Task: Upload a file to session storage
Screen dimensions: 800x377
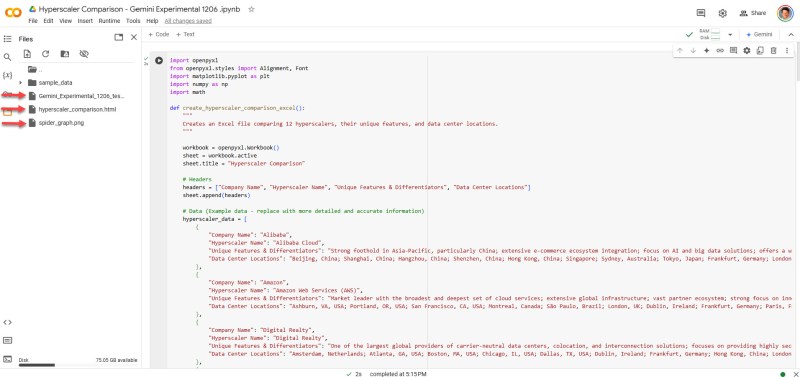Action: pyautogui.click(x=28, y=54)
